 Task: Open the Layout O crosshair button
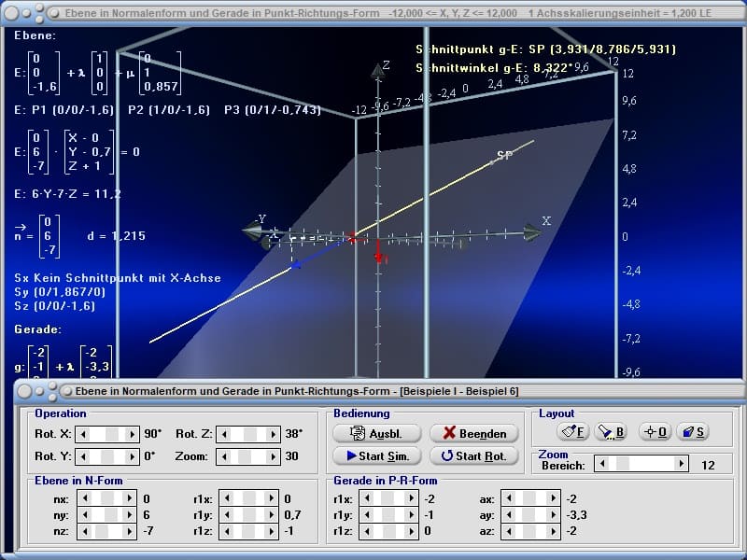click(655, 432)
